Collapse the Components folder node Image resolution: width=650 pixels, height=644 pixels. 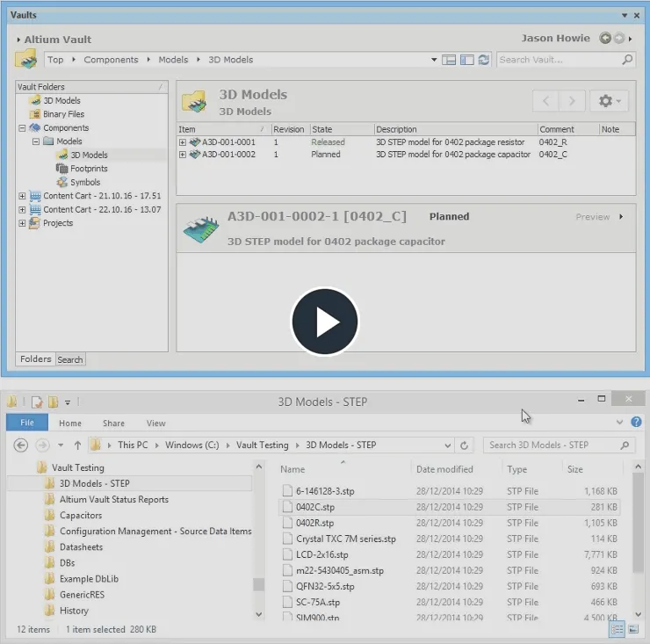[22, 128]
